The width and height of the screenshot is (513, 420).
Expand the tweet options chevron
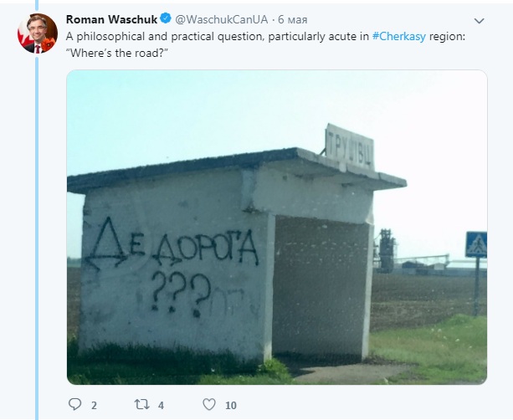(479, 21)
